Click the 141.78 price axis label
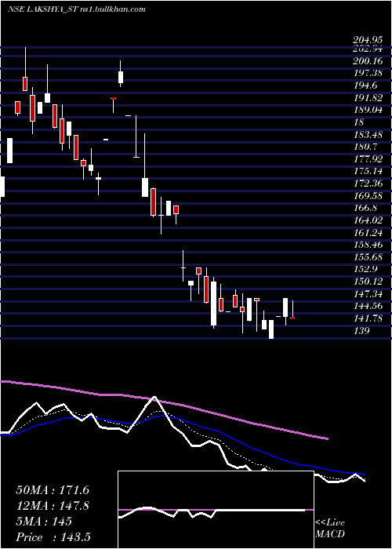This screenshot has height=549, width=392. pos(368,318)
